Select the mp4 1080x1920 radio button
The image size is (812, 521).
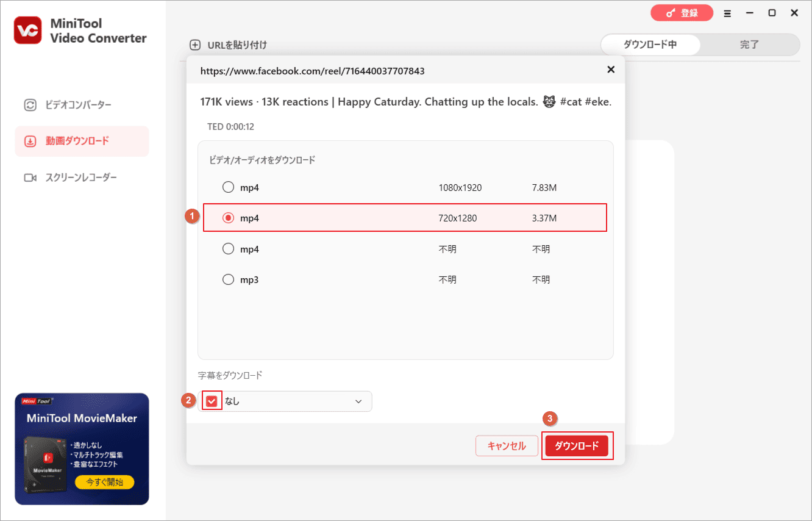(228, 187)
